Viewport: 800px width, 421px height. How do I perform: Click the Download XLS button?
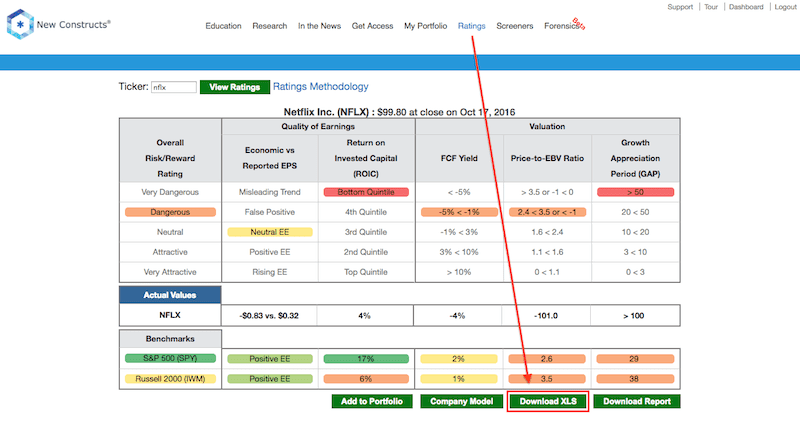[x=548, y=402]
